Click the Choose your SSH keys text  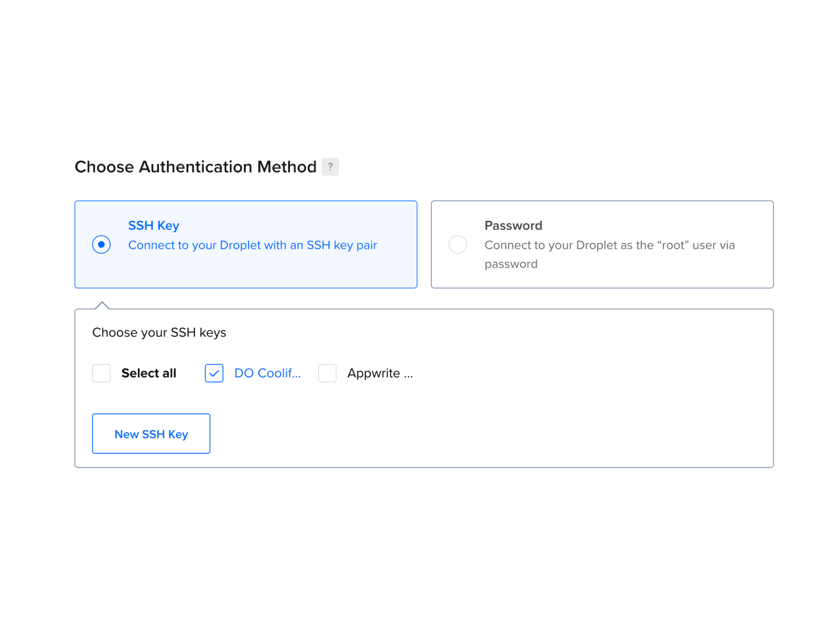[159, 332]
